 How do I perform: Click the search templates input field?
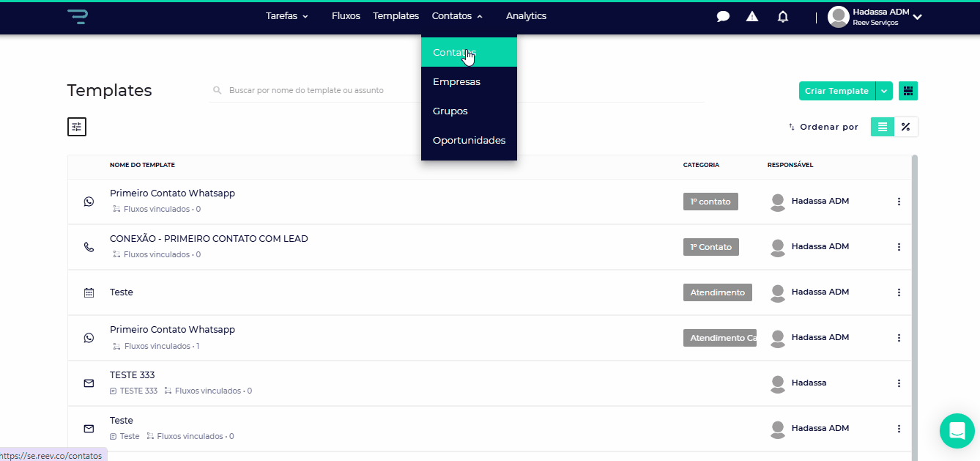coord(456,90)
